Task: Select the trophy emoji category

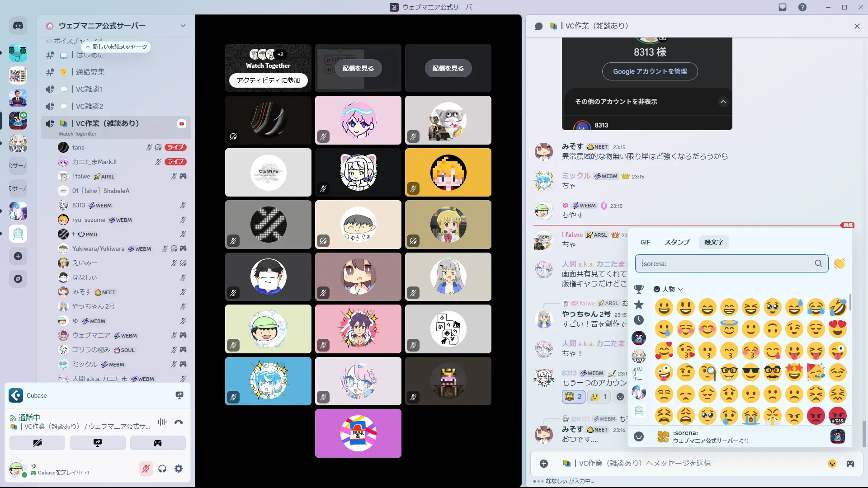Action: (638, 289)
